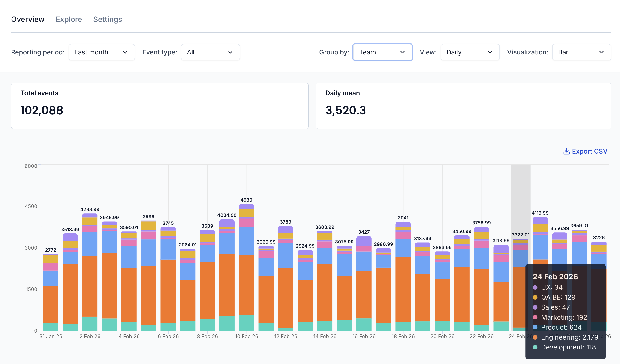Open the Export CSV link
Image resolution: width=620 pixels, height=364 pixels.
585,151
